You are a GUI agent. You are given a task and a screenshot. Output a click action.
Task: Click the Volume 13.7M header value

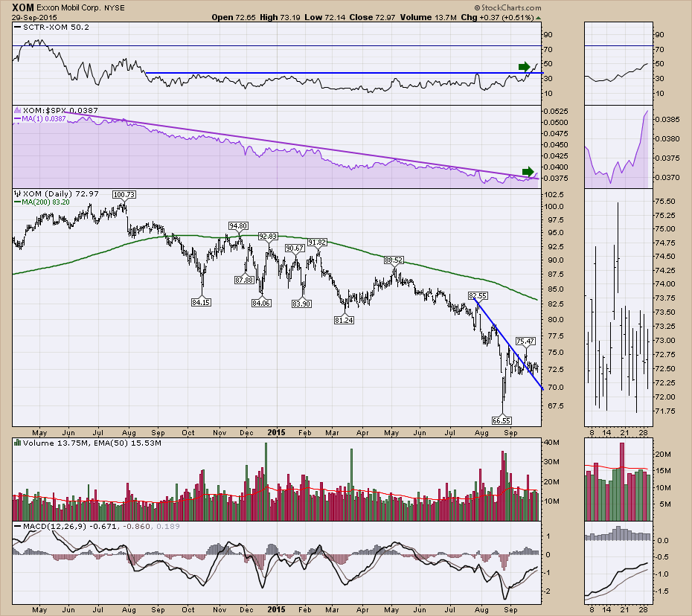coord(428,17)
